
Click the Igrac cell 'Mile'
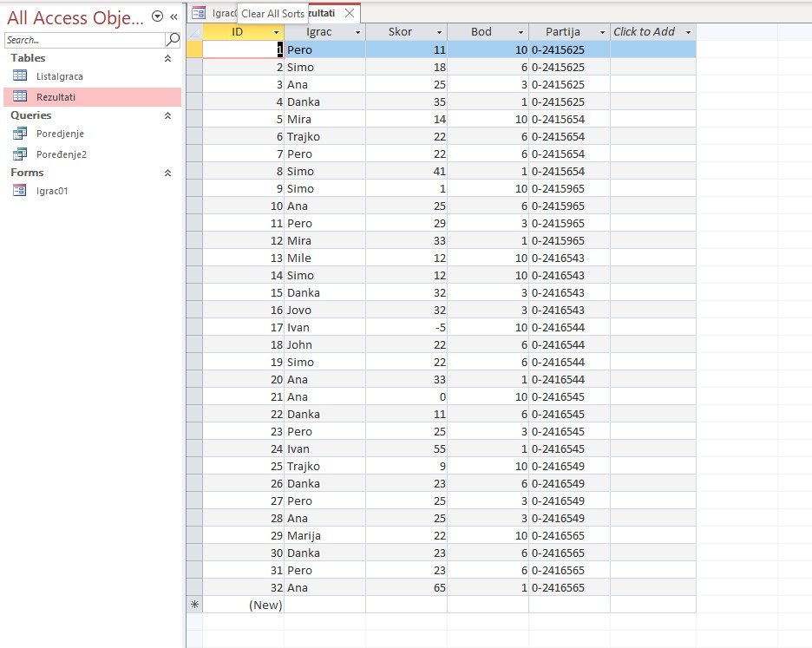coord(324,258)
